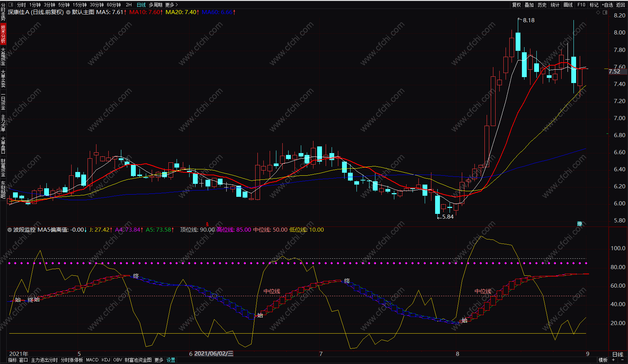Open 大盘资金 in left sidebar
This screenshot has height=364, width=628.
[3, 56]
